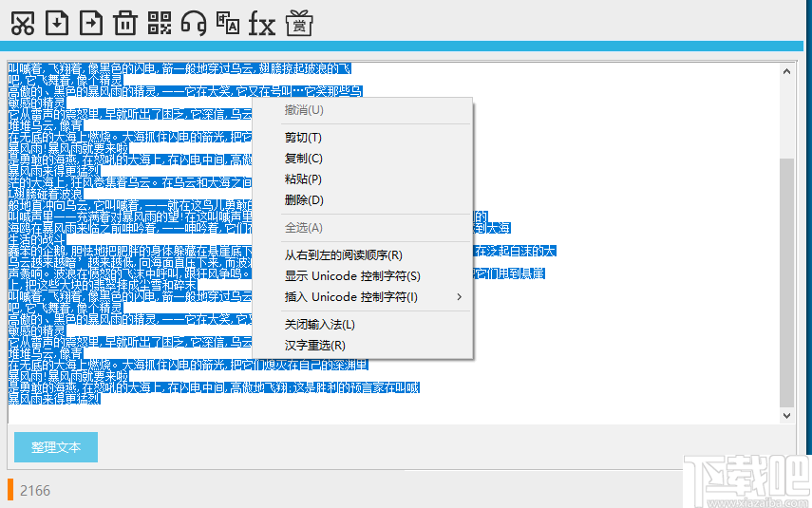Click the scissors screenshot icon
Viewport: 812px width, 508px height.
tap(23, 24)
